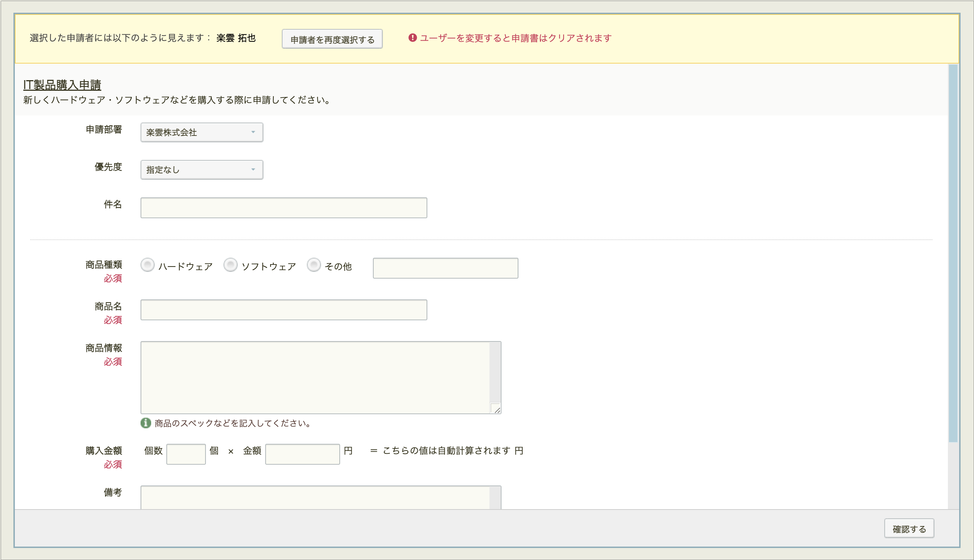This screenshot has width=974, height=560.
Task: Click the resize grip of the 商品情報 textarea
Action: pos(496,409)
